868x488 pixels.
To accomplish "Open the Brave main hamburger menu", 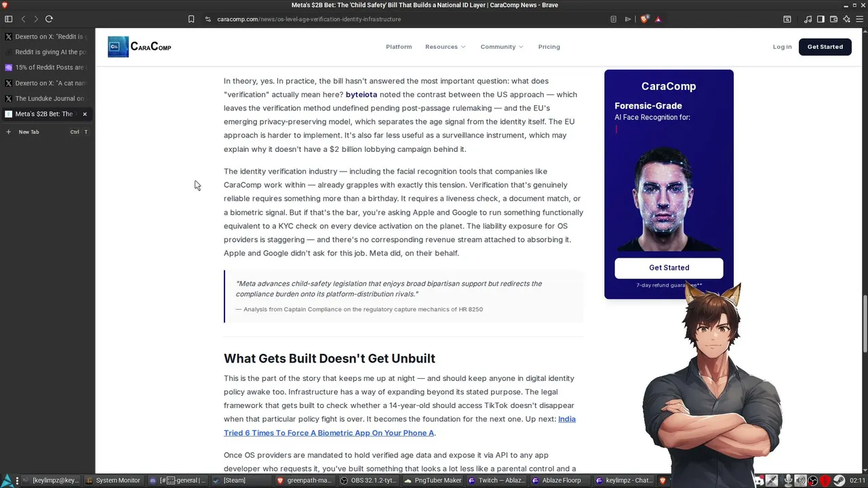I will tap(859, 19).
